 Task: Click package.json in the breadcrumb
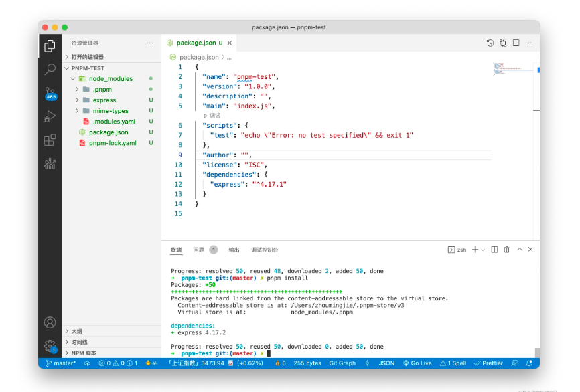pyautogui.click(x=199, y=57)
